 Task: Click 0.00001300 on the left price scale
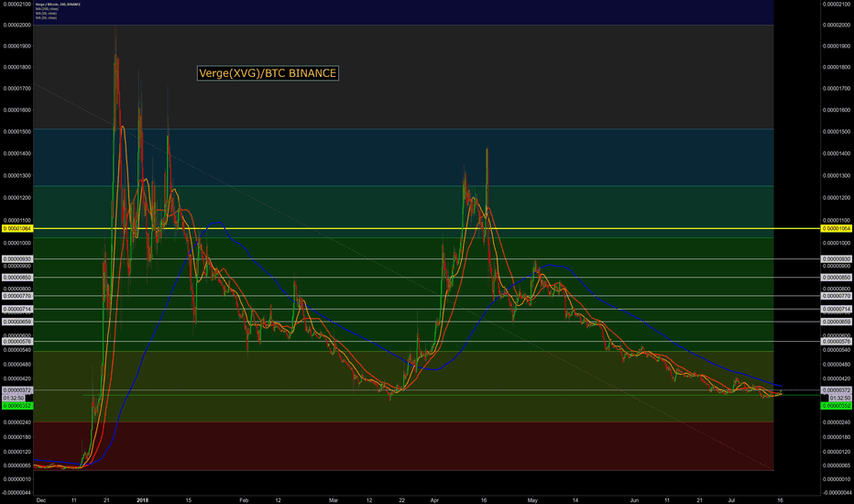click(16, 176)
